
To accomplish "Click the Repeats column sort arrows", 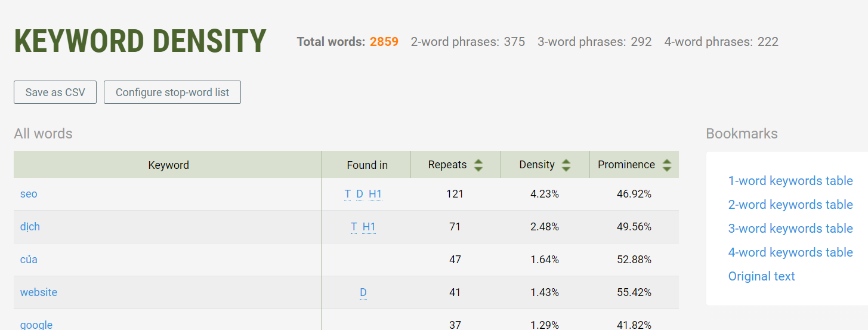I will [478, 165].
